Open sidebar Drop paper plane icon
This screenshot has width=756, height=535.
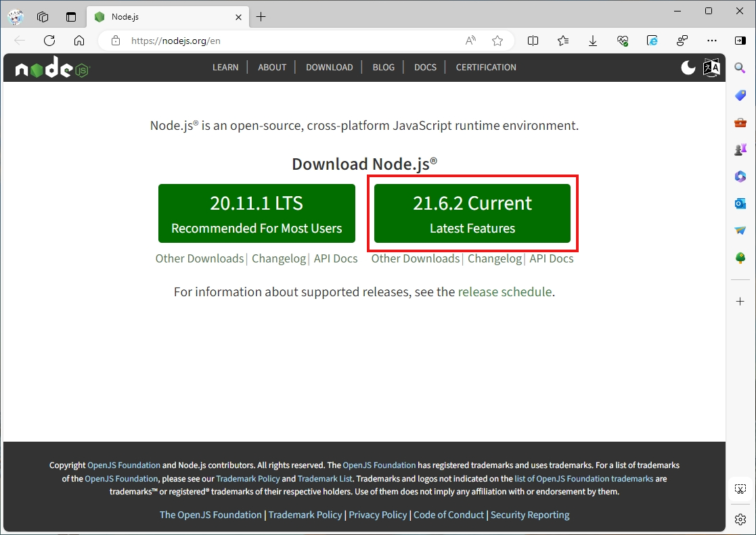[x=740, y=231]
